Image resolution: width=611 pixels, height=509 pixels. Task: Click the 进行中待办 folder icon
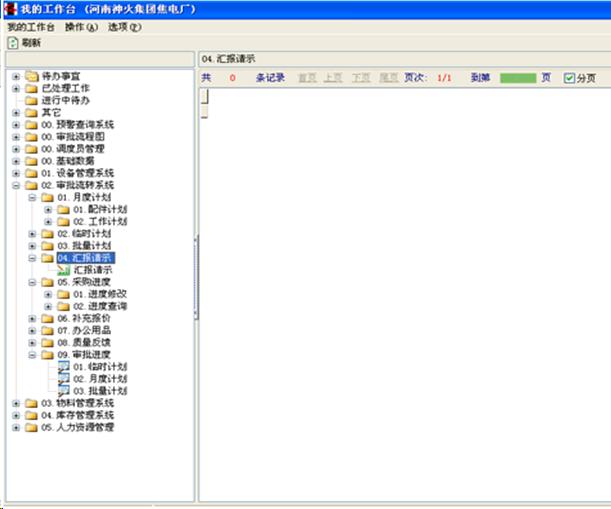[x=31, y=100]
